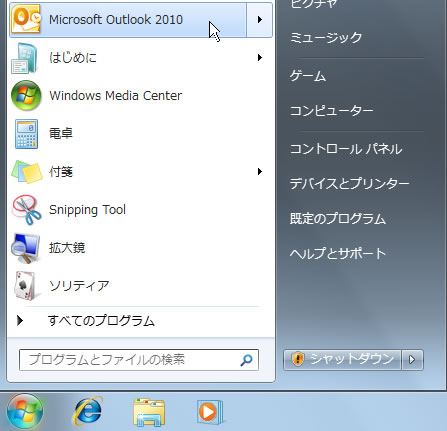Viewport: 447px width, 431px height.
Task: Open the shutdown options arrow menu
Action: tap(412, 360)
